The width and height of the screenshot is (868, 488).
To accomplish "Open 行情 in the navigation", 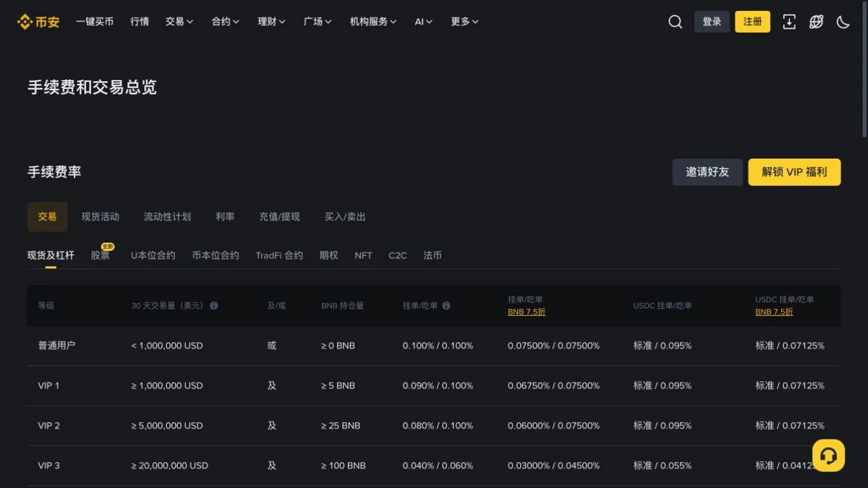I will [x=140, y=22].
